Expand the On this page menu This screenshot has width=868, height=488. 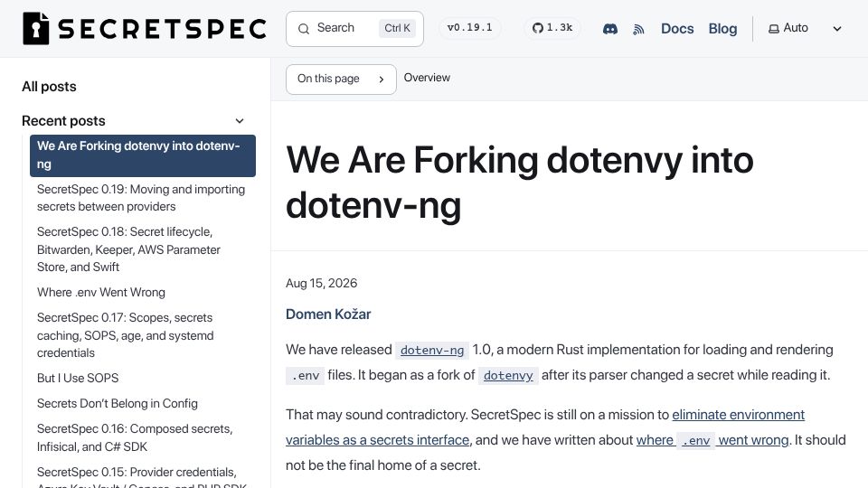coord(341,80)
